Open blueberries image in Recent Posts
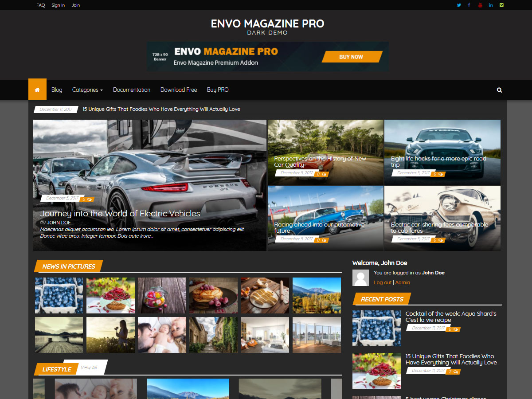 pyautogui.click(x=376, y=329)
